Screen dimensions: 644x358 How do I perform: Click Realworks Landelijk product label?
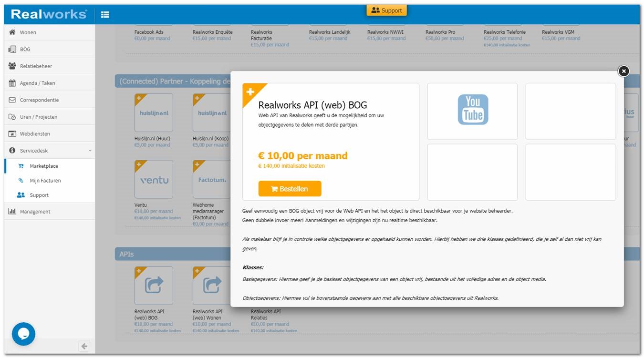tap(330, 32)
